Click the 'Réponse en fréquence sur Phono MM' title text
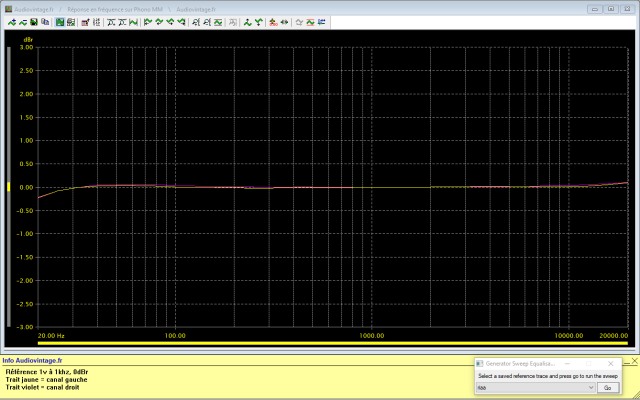Image resolution: width=640 pixels, height=400 pixels. (x=115, y=9)
